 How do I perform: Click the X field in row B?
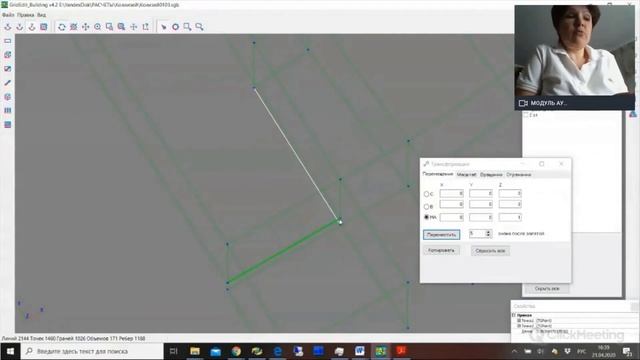tap(451, 204)
